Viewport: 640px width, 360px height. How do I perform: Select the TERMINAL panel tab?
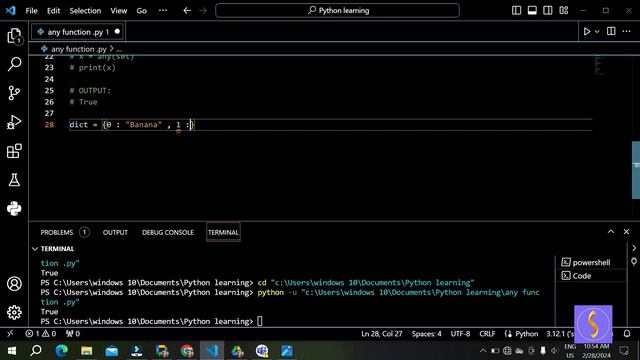point(223,232)
